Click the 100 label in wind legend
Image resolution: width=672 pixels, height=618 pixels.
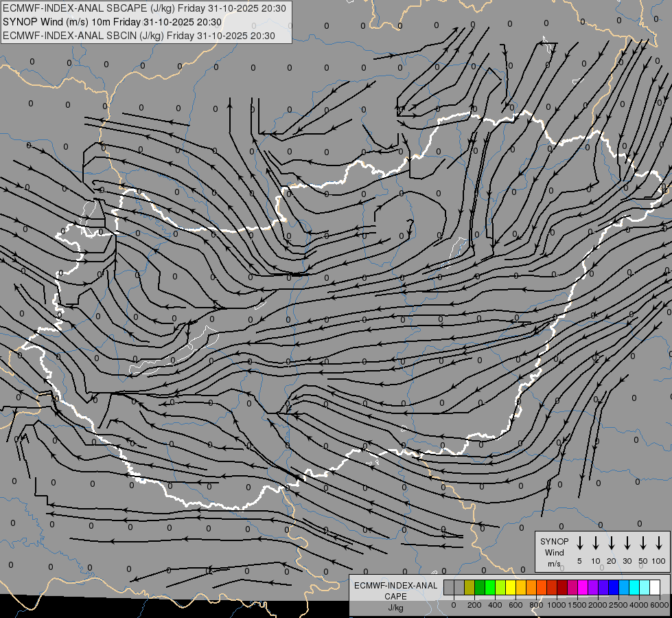point(659,561)
